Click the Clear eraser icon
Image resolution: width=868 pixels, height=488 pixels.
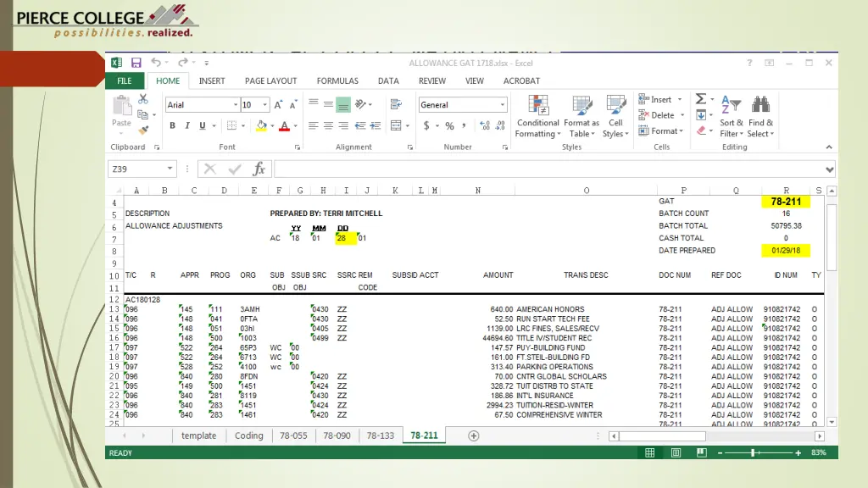[701, 130]
